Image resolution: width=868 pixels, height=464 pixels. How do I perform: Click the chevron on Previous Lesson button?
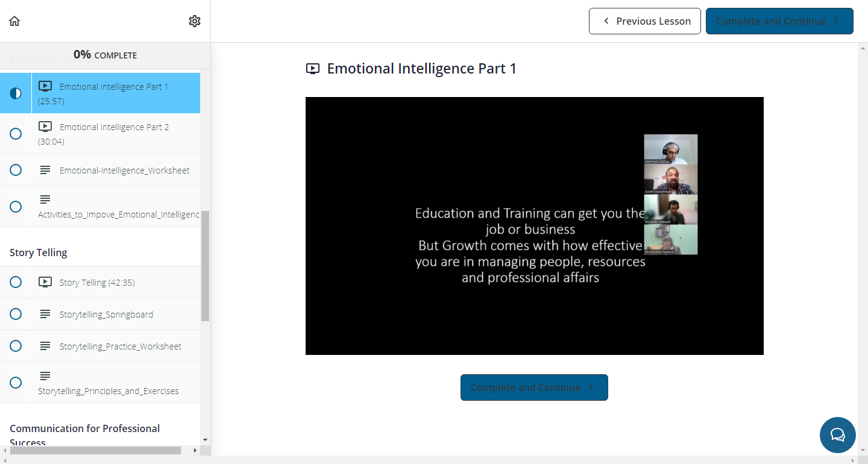pyautogui.click(x=607, y=21)
